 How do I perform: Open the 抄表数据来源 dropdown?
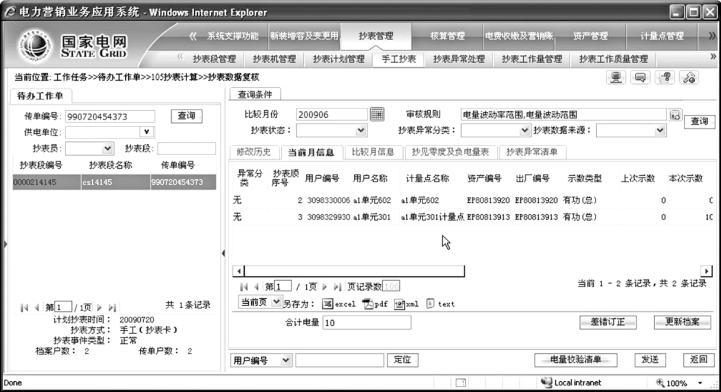(x=660, y=131)
